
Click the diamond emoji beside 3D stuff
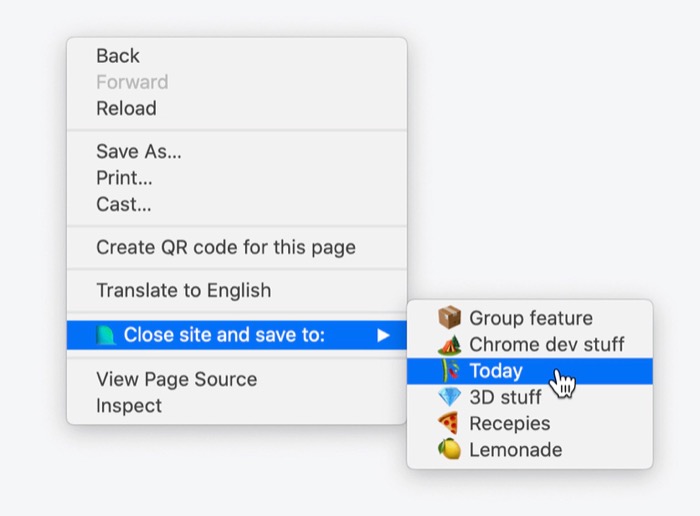tap(449, 397)
